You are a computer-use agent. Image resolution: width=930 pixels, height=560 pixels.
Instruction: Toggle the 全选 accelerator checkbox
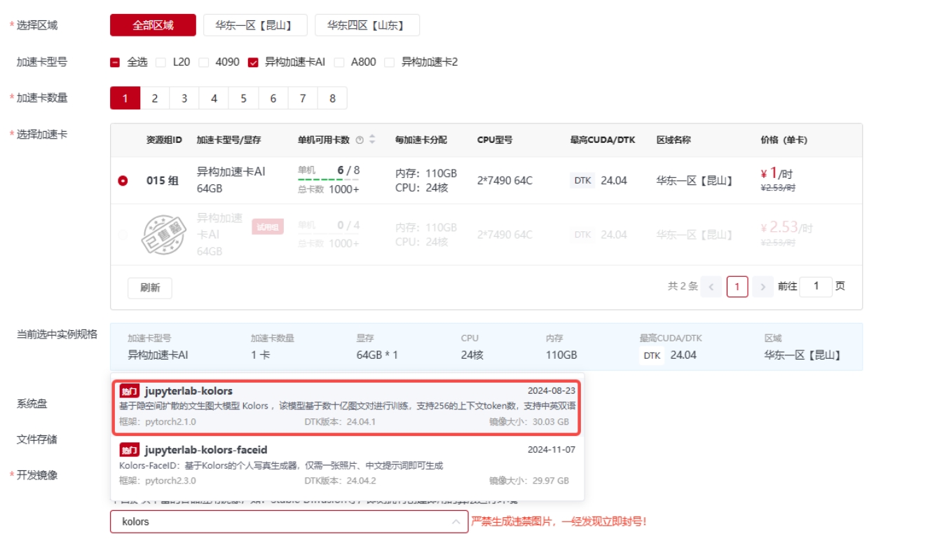coord(116,62)
